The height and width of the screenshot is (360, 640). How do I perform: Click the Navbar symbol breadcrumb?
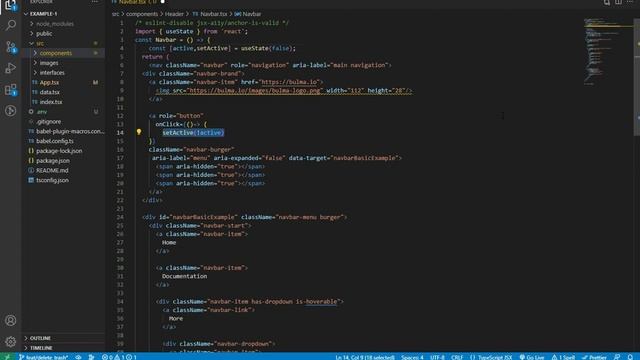pyautogui.click(x=248, y=14)
